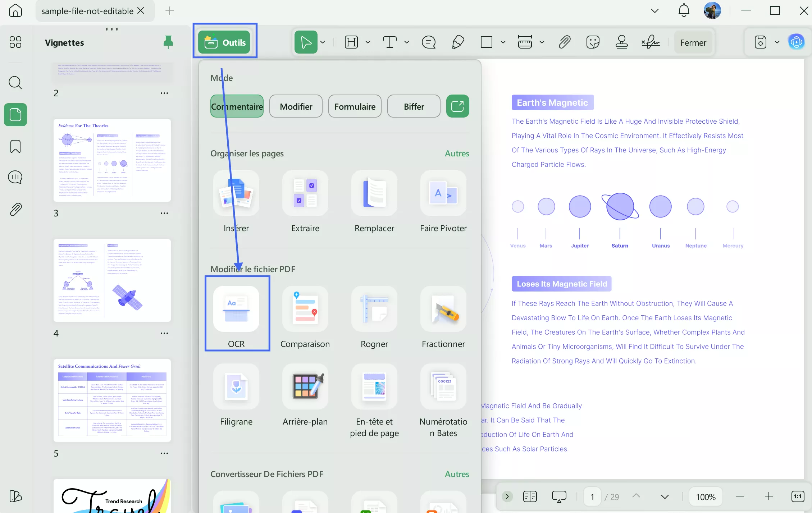Screen dimensions: 812x513
Task: Open the tab list chevron in title bar
Action: [654, 11]
